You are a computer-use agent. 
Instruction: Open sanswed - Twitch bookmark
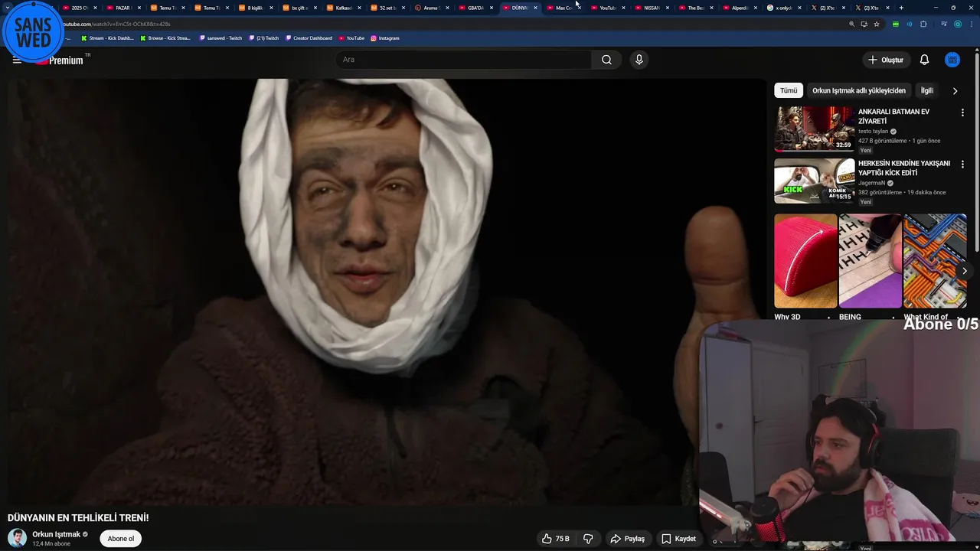tap(221, 37)
